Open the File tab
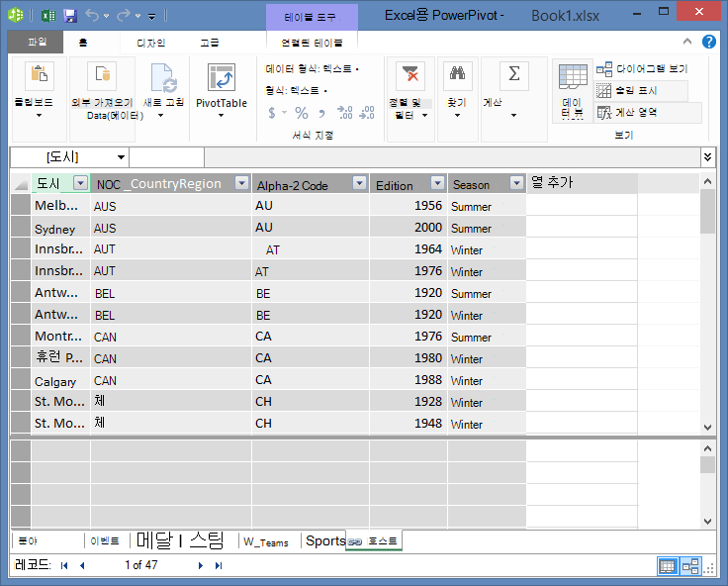Viewport: 728px width, 586px height. click(37, 43)
